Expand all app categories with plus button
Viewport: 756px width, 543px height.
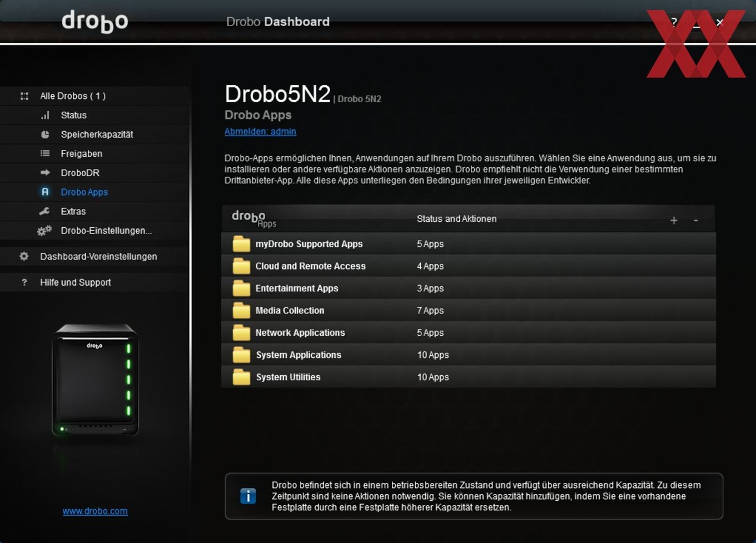click(674, 221)
